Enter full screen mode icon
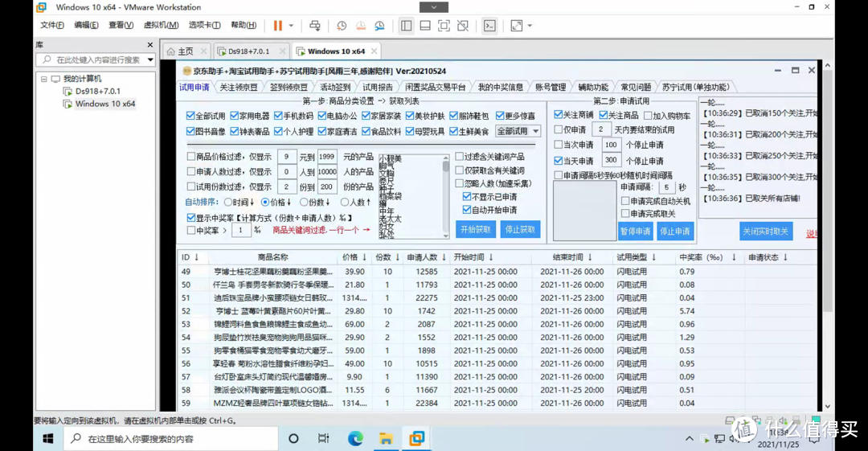Viewport: 868px width, 451px height. click(x=444, y=26)
